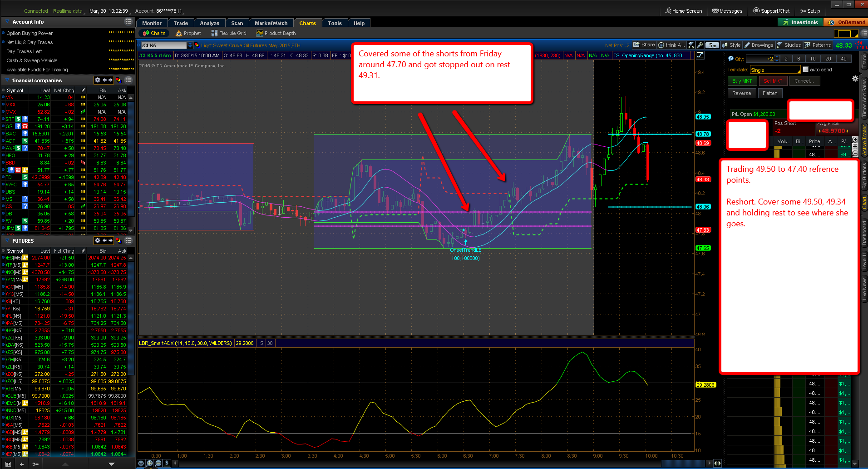Switch to the Trade tab

(x=181, y=23)
